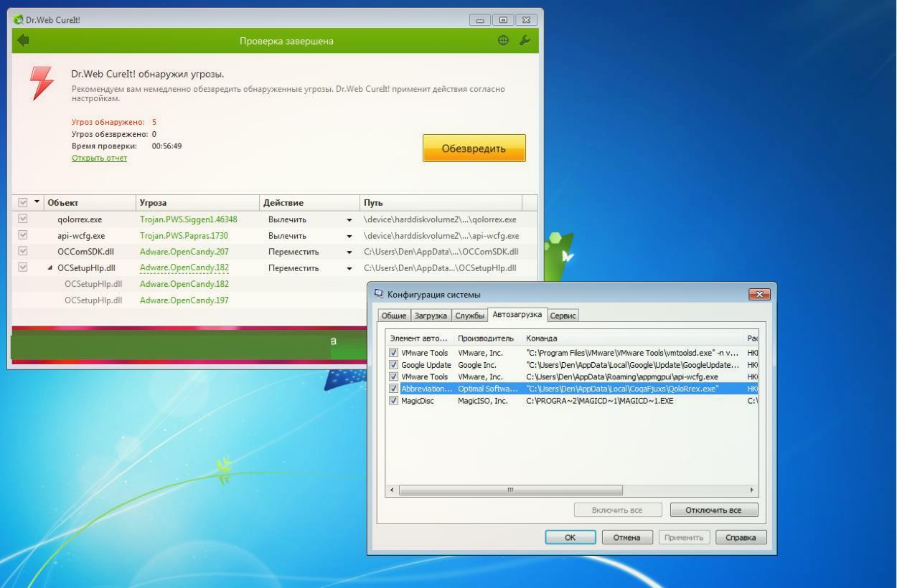The height and width of the screenshot is (588, 897).
Task: Uncheck the top-level OCSetupHlp.dll threat checkbox
Action: tap(22, 267)
